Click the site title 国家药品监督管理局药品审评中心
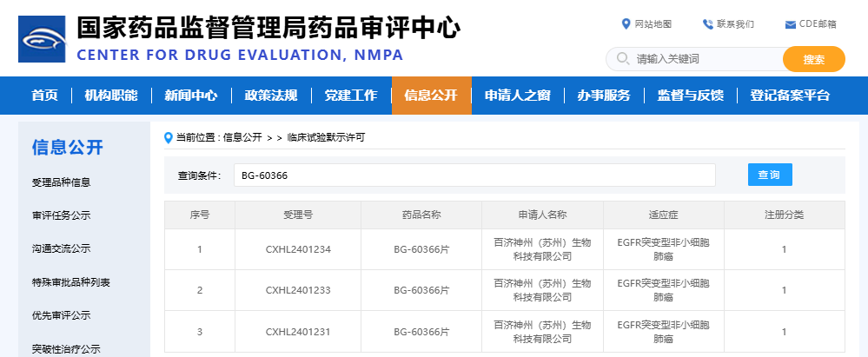Image resolution: width=868 pixels, height=357 pixels. [x=268, y=28]
